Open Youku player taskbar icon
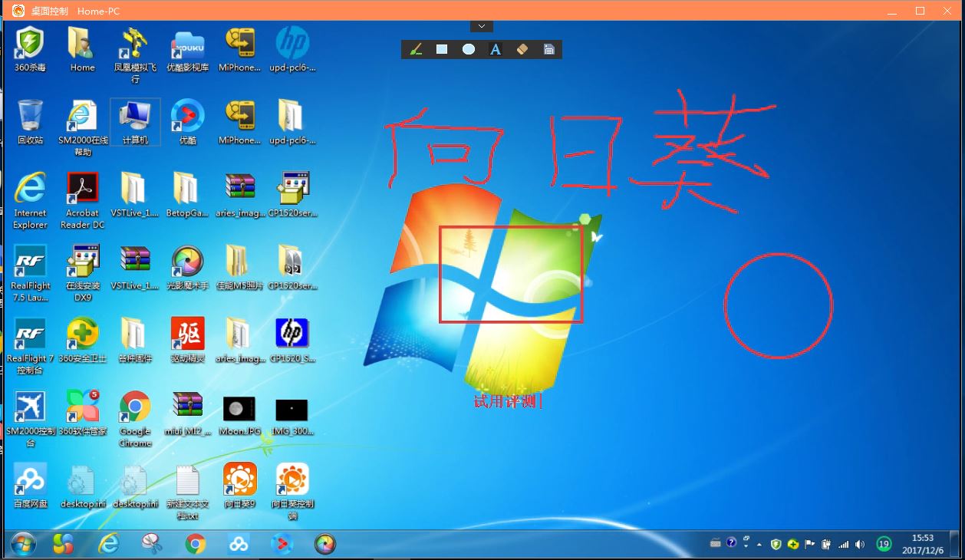 (x=282, y=544)
